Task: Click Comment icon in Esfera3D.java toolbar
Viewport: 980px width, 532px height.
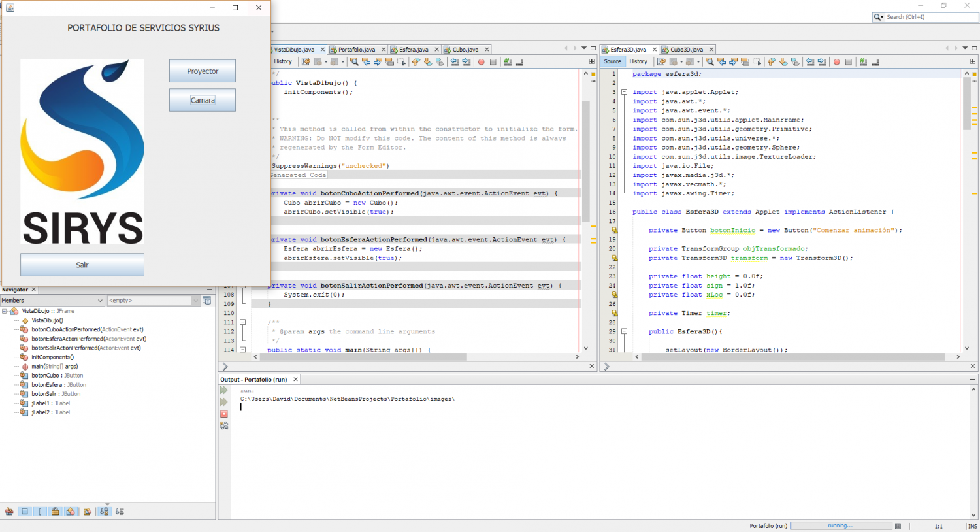Action: tap(863, 61)
